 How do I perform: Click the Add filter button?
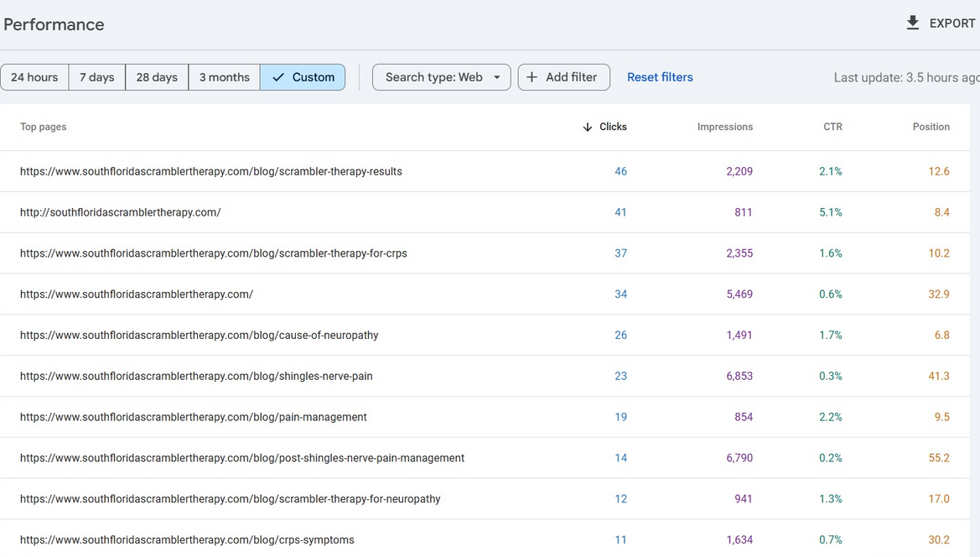(563, 77)
